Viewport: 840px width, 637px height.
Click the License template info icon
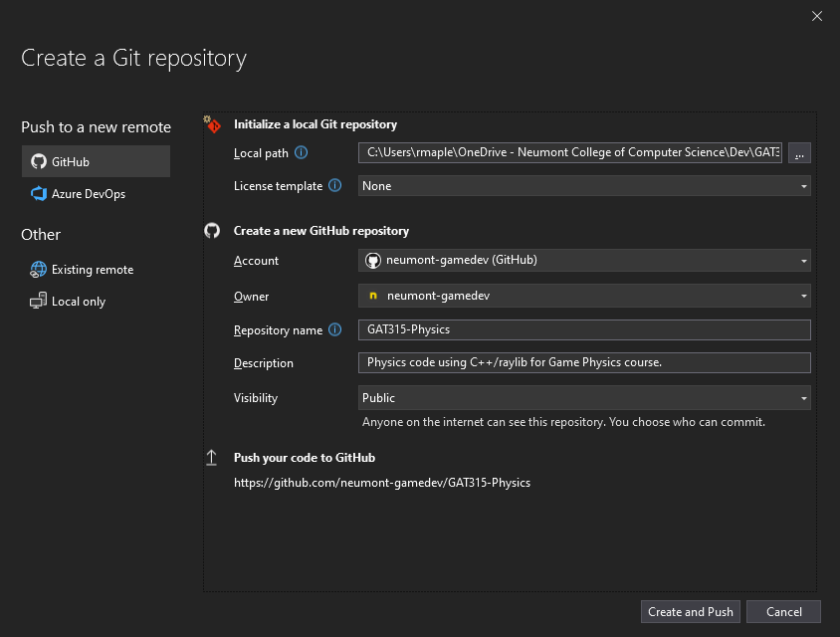(x=335, y=186)
